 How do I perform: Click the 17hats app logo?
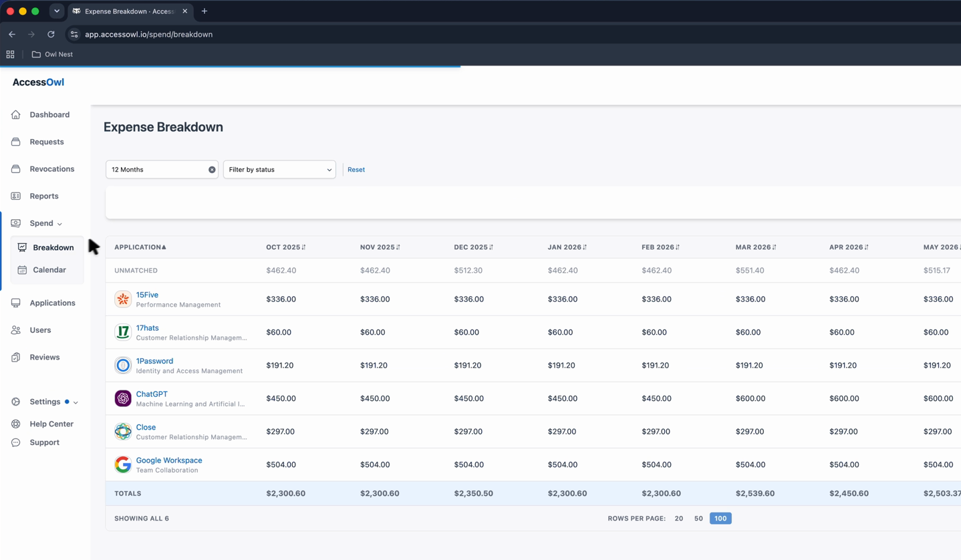point(123,332)
